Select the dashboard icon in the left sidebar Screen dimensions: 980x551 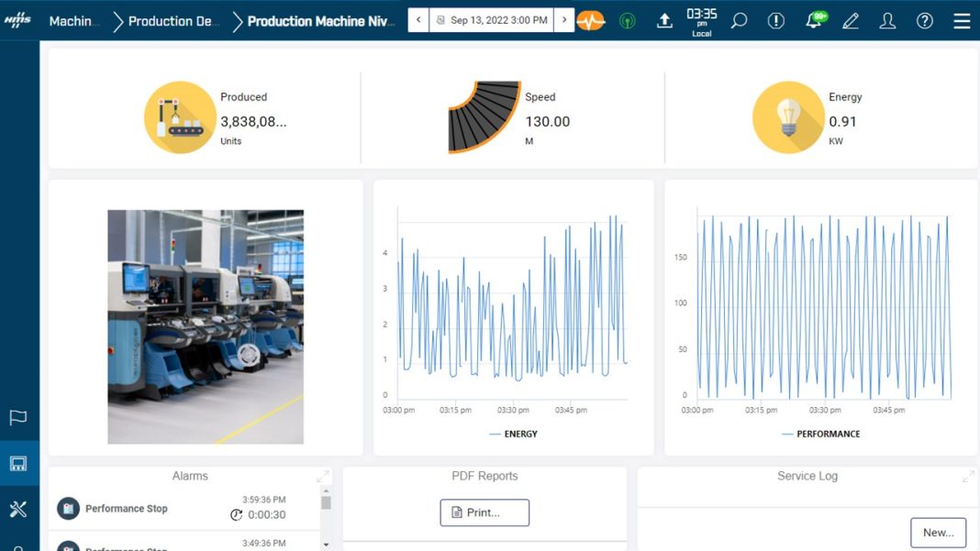point(17,464)
